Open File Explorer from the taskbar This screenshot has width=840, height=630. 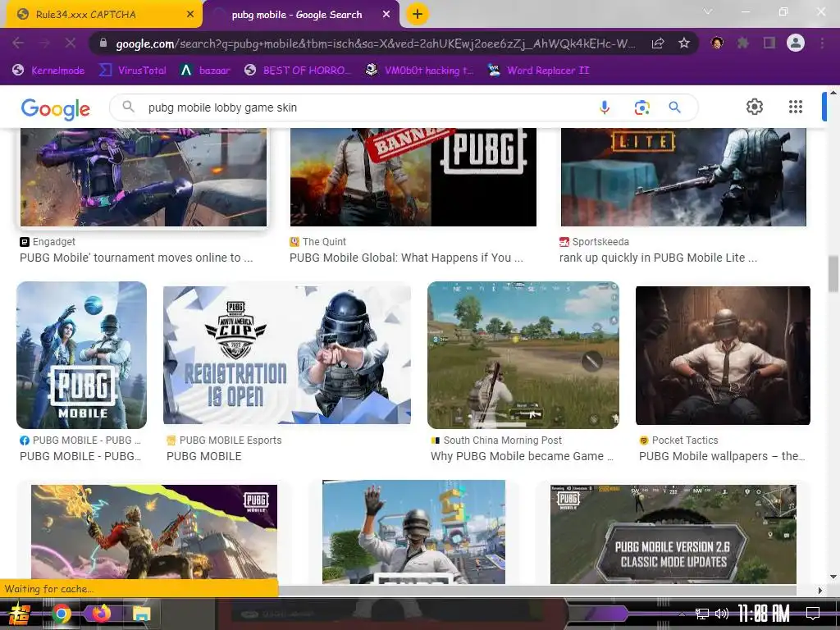point(141,614)
